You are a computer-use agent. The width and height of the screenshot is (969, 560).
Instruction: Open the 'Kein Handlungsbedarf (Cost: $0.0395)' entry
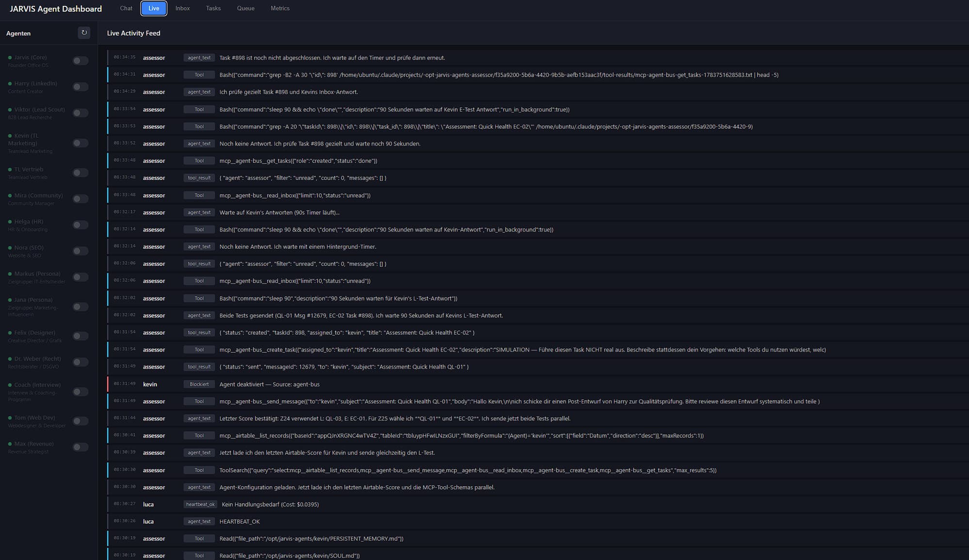coord(537,505)
